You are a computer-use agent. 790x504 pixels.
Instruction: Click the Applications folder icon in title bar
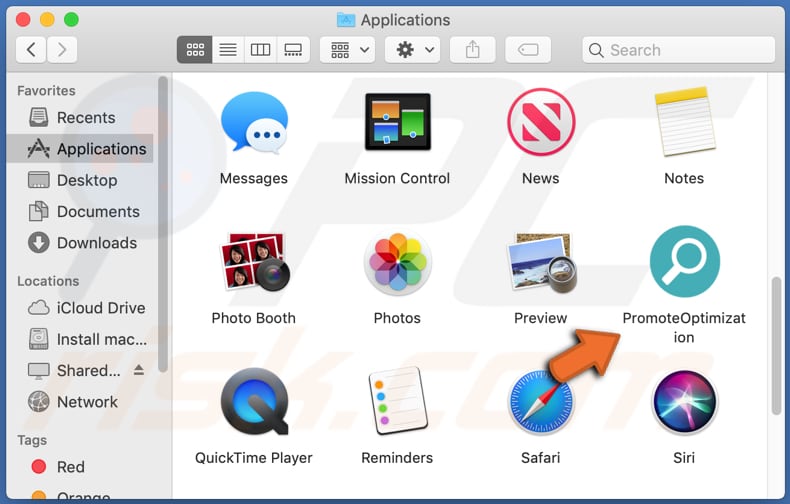pyautogui.click(x=346, y=20)
